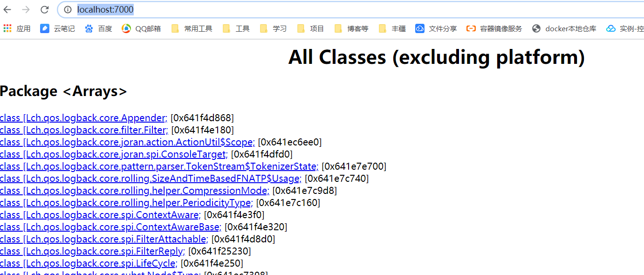Expand the 常用工具 bookmarks folder
The width and height of the screenshot is (644, 275).
(192, 28)
